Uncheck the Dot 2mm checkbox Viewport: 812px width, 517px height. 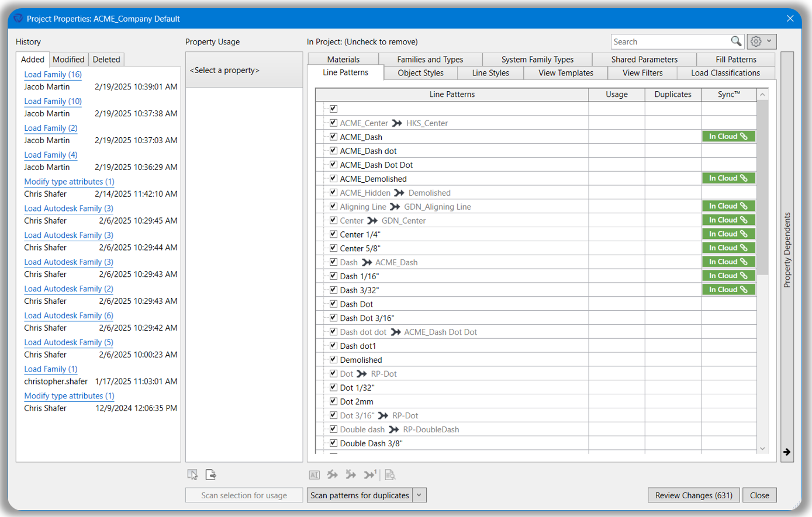click(333, 401)
